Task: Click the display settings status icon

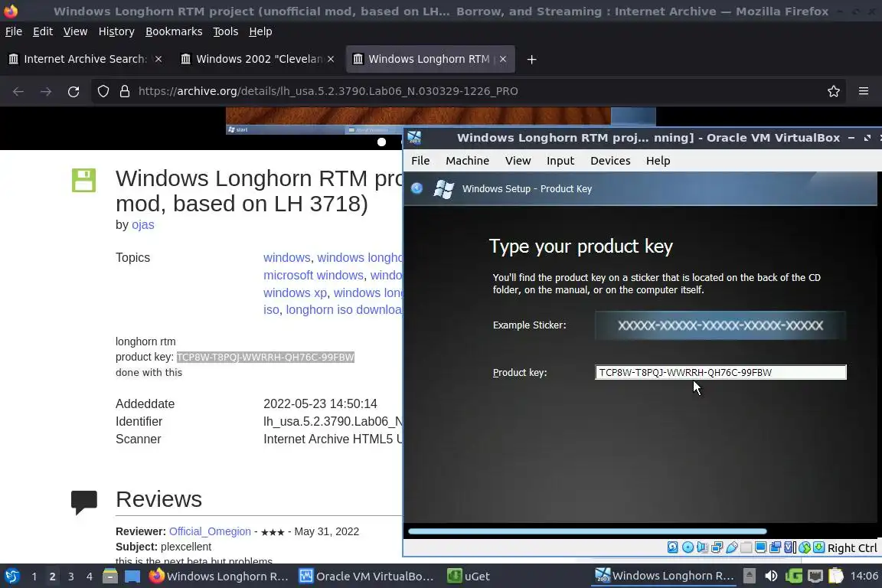Action: coord(760,547)
